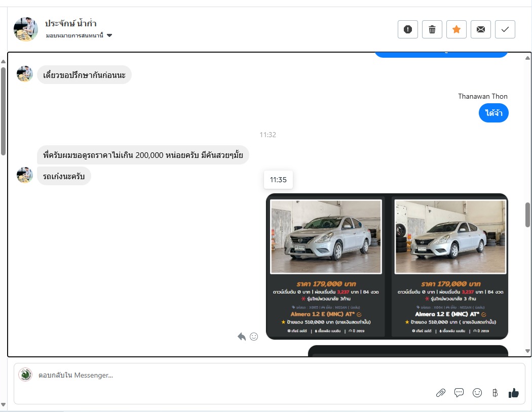Click the customer's profile picture in the header
Image resolution: width=532 pixels, height=412 pixels.
25,29
